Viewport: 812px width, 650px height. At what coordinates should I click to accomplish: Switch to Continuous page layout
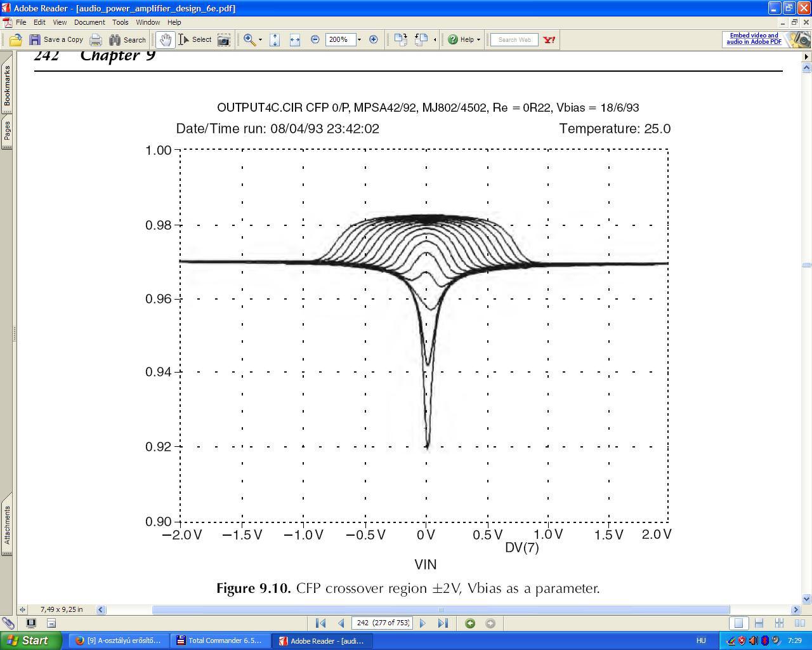[759, 623]
